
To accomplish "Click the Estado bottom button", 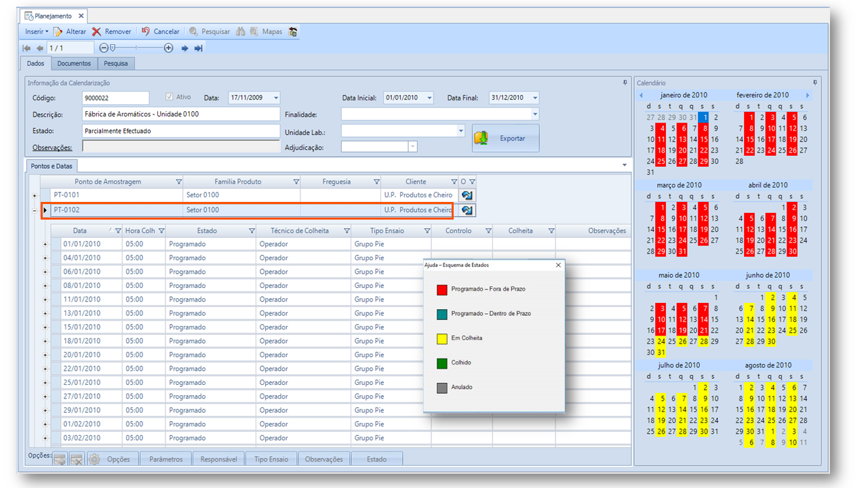I will pos(377,459).
